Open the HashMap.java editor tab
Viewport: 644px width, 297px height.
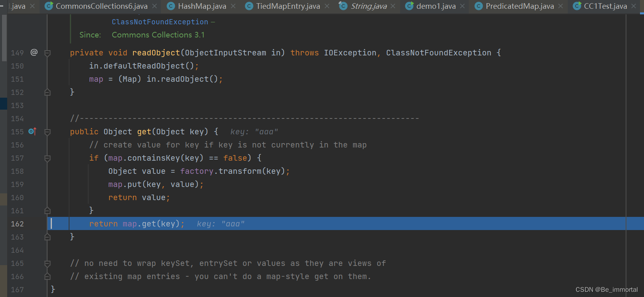202,6
